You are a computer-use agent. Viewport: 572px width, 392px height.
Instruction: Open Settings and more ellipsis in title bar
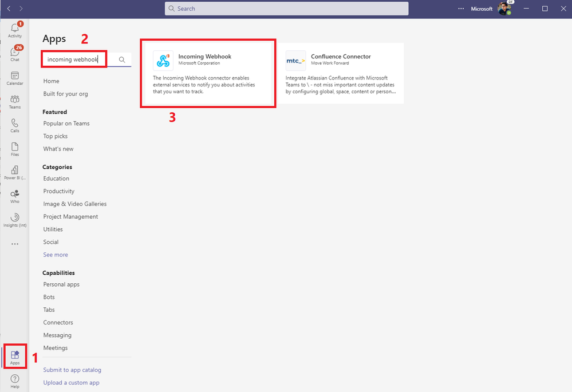click(461, 9)
